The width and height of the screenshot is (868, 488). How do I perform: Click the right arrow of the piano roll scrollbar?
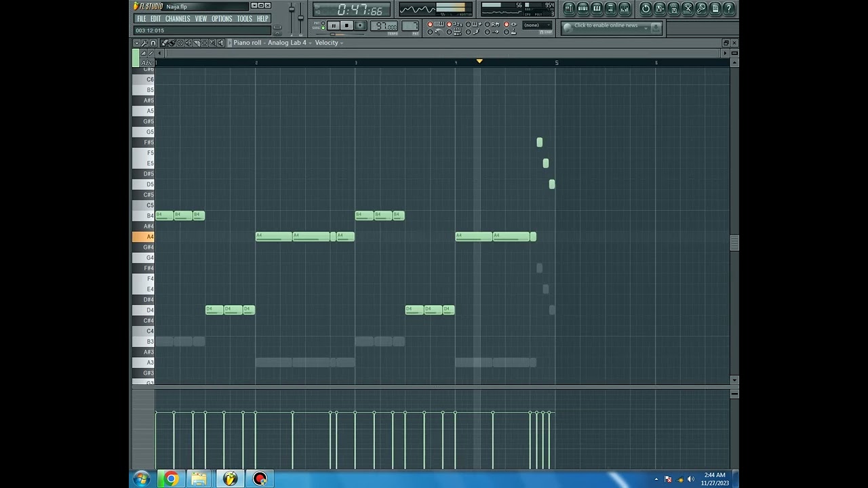coord(725,53)
